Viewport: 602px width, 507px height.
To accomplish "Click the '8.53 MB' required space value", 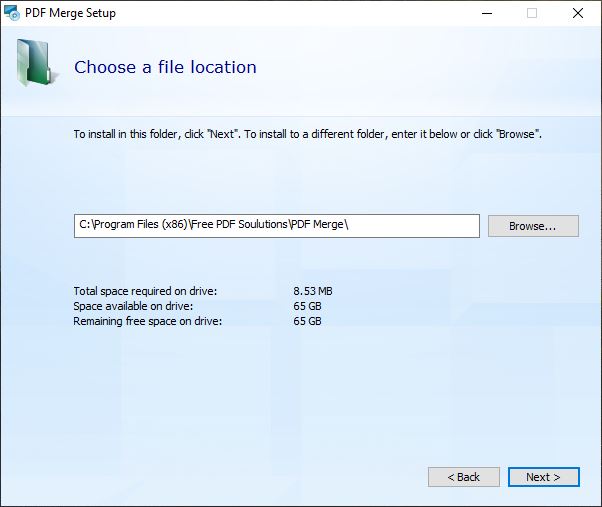I will coord(313,291).
